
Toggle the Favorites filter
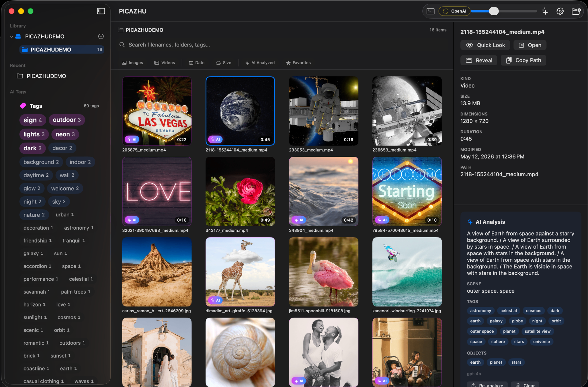pos(298,63)
